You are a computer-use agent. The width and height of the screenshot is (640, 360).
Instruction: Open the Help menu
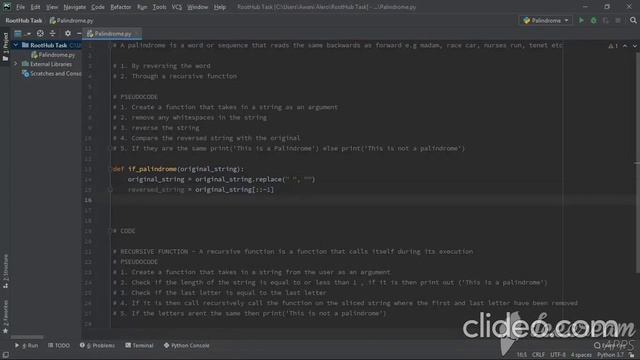coord(220,7)
